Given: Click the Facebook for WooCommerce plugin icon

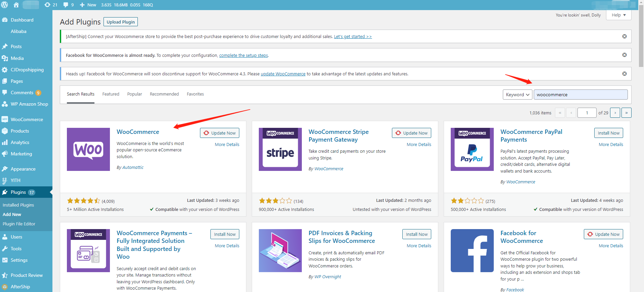Looking at the screenshot, I should (472, 251).
